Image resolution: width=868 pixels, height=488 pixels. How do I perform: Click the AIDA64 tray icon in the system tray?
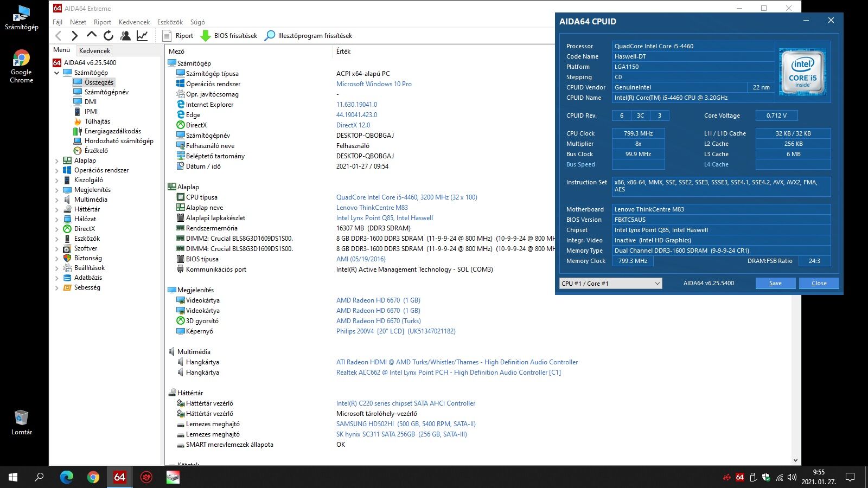click(x=740, y=477)
